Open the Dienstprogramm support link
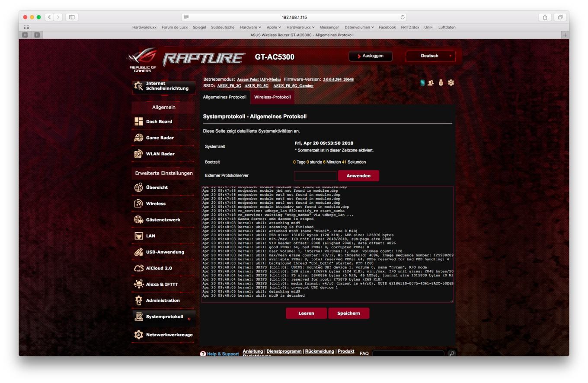The height and width of the screenshot is (383, 588). click(284, 351)
